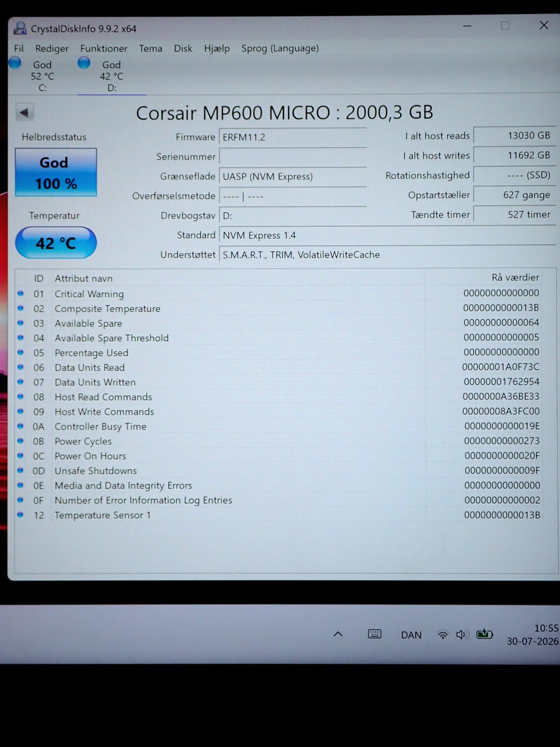Click the status dot of Critical Warning row
Image resolution: width=560 pixels, height=747 pixels.
(x=20, y=294)
